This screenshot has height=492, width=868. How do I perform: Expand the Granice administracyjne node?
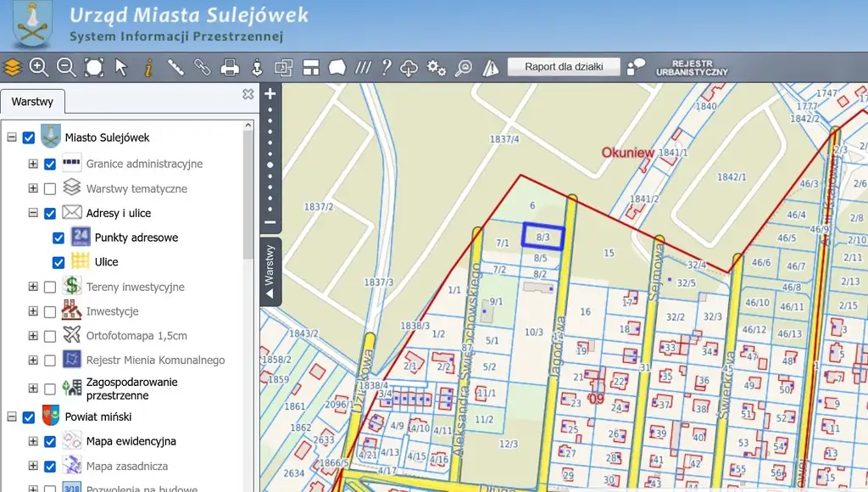33,164
